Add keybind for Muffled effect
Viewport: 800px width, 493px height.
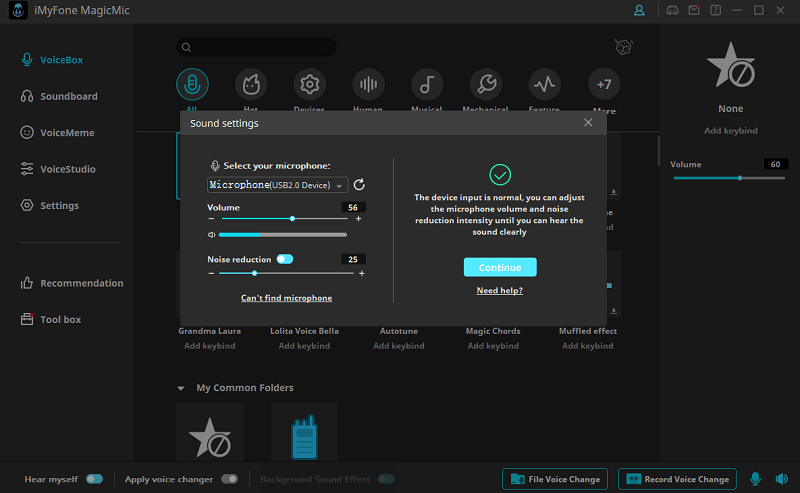(x=588, y=346)
